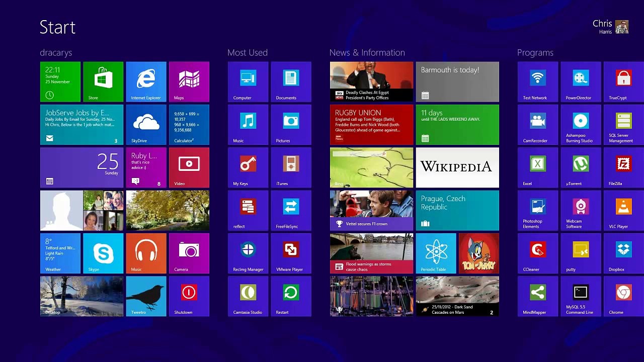Open the Calculator tile
This screenshot has height=362, width=644.
click(x=189, y=125)
